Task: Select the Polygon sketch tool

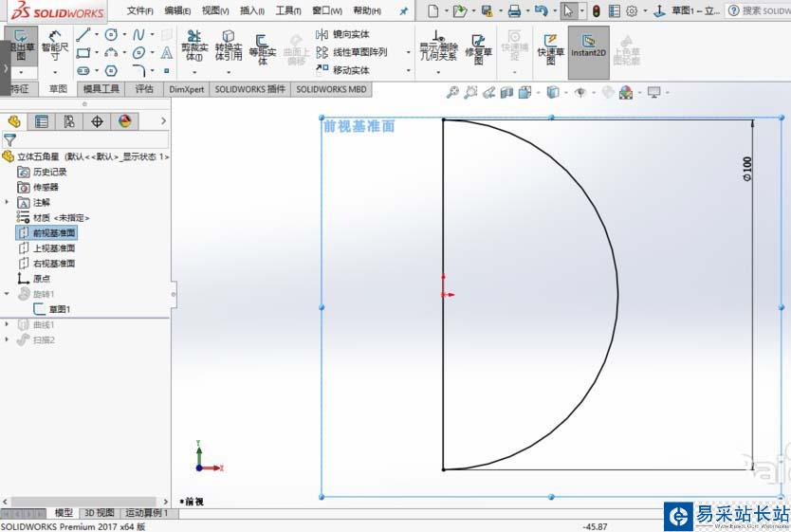Action: pyautogui.click(x=111, y=70)
